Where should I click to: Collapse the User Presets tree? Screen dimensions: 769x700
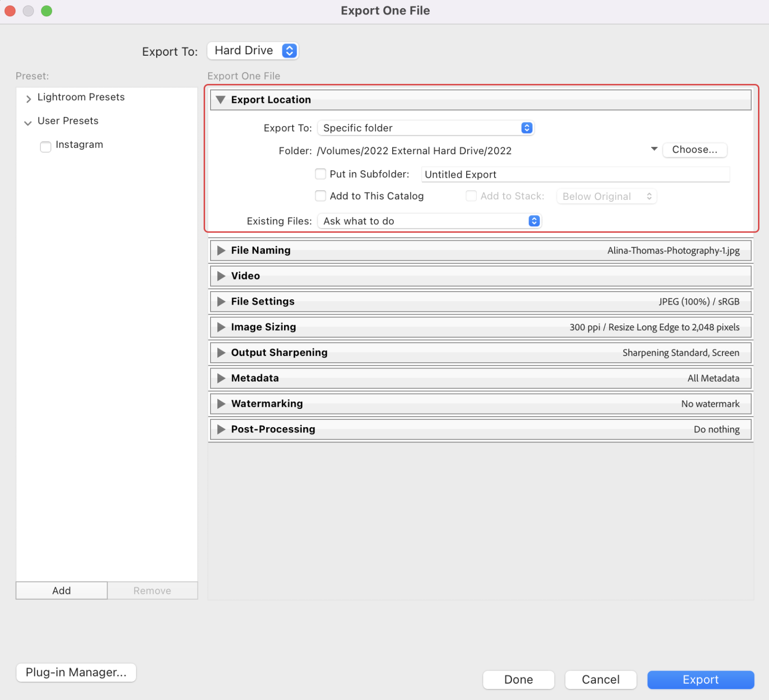point(28,123)
